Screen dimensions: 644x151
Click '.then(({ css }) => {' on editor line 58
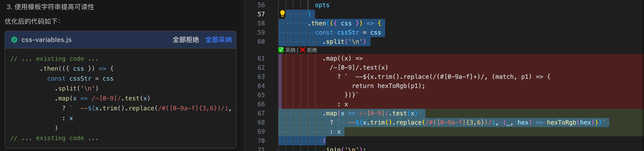(344, 23)
